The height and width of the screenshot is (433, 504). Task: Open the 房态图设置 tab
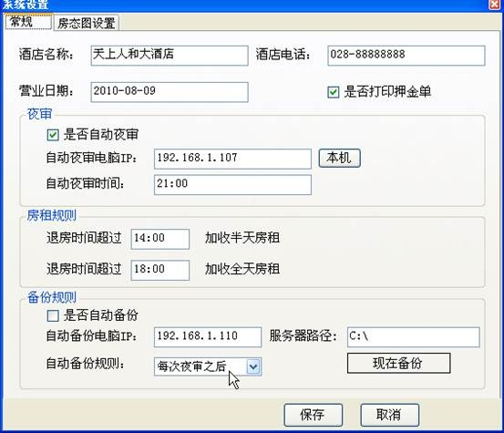87,23
